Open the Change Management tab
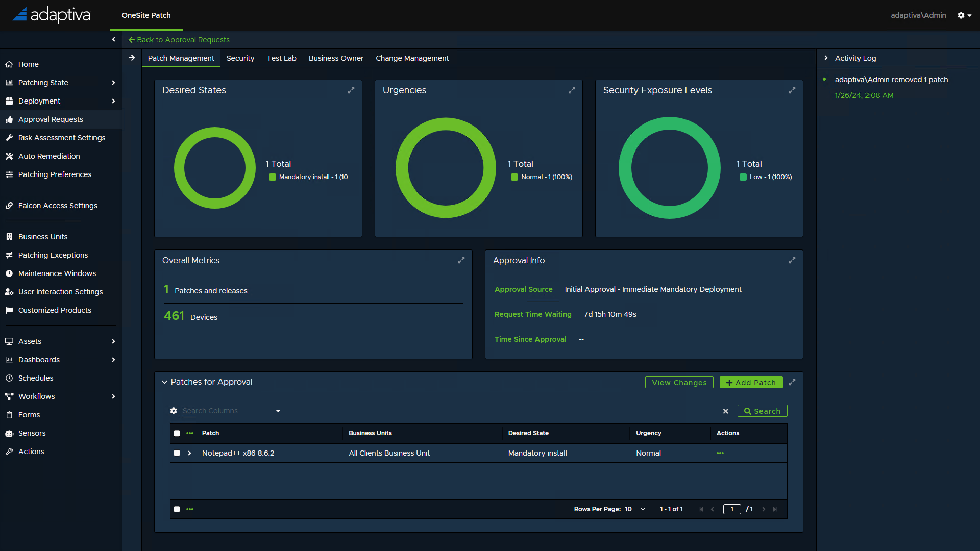 [412, 58]
